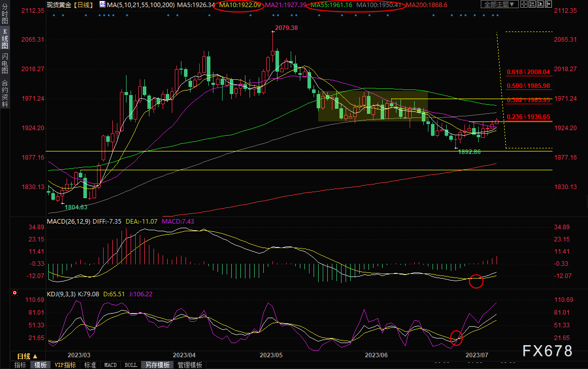The height and width of the screenshot is (369, 588).
Task: Click the MA5:1926.34 value
Action: click(196, 5)
